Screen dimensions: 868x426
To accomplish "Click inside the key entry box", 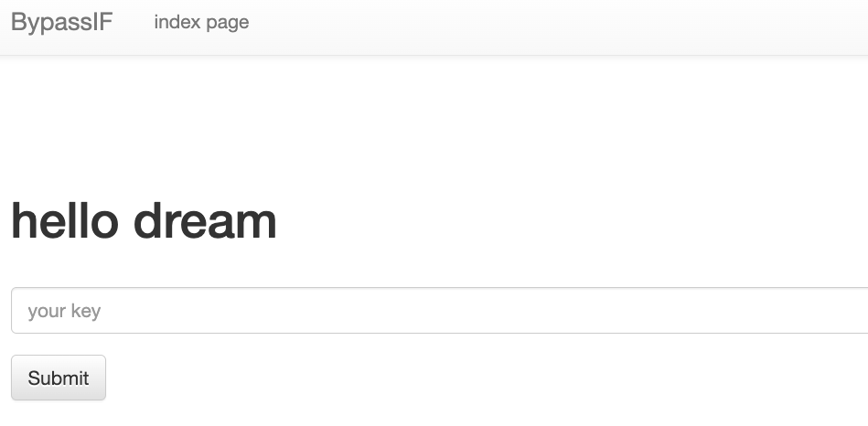I will pos(440,311).
